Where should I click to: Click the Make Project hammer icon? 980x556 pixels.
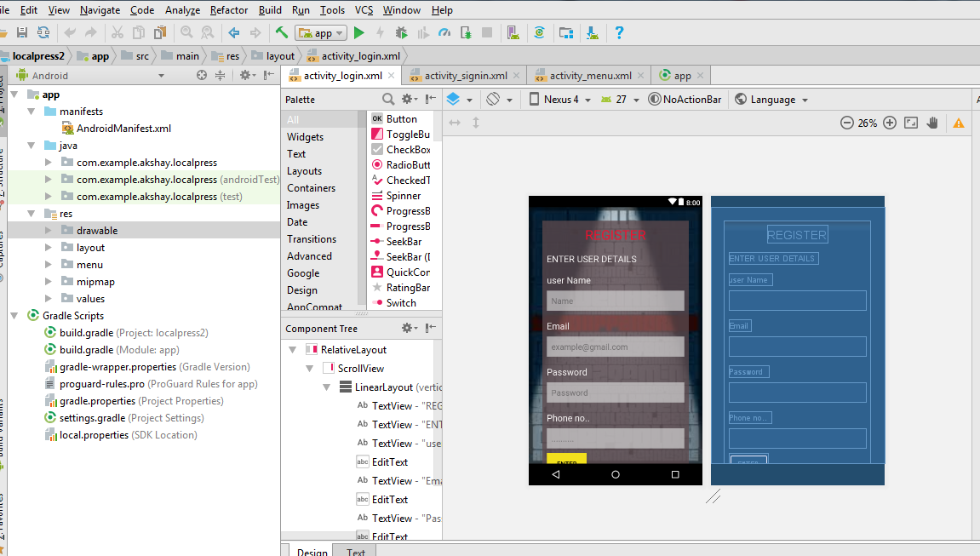[281, 33]
